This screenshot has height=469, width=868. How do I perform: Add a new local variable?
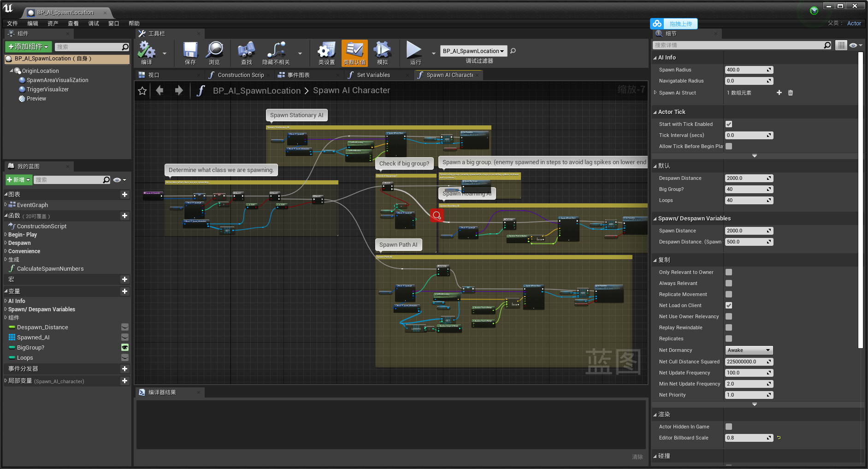(x=124, y=381)
